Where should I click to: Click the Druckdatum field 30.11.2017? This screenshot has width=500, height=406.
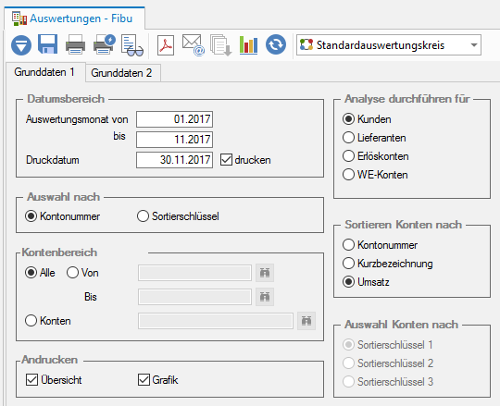click(x=174, y=160)
